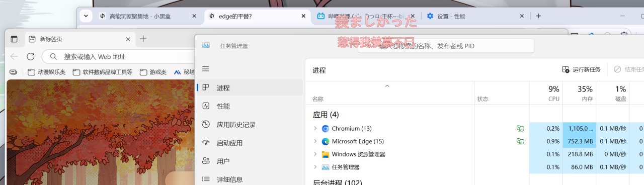Click the Edge back arrow

coord(14,56)
